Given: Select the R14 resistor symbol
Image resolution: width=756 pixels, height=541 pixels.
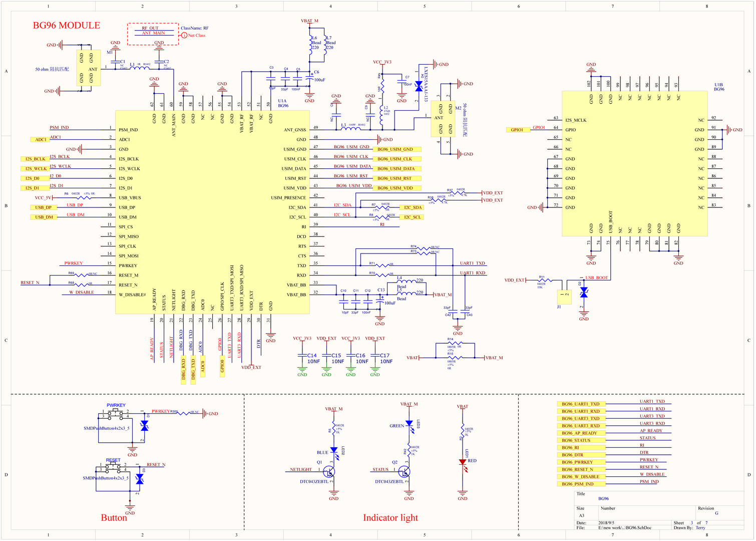Looking at the screenshot, I should click(x=455, y=343).
